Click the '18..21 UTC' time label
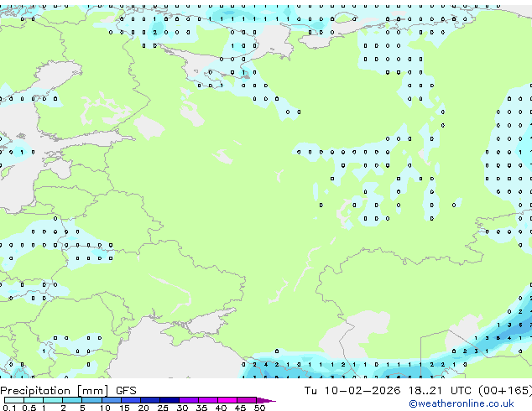Viewport: 532px width, 411px height. pos(440,391)
